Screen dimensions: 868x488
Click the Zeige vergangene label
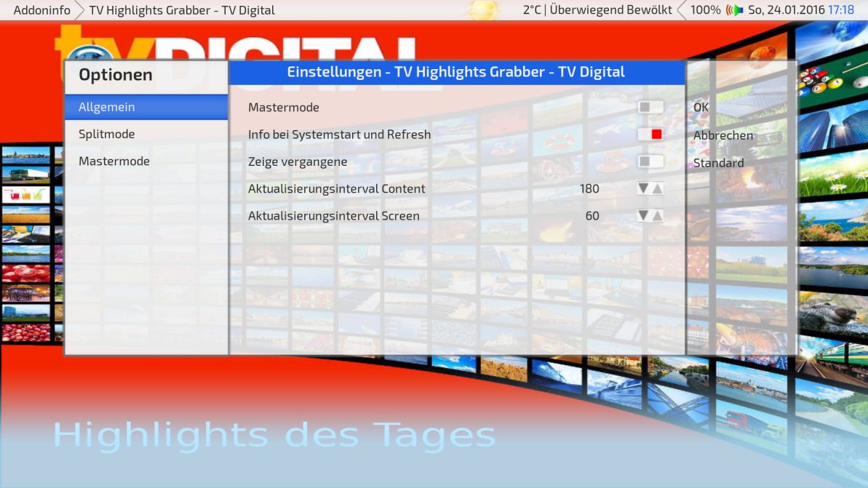[298, 161]
